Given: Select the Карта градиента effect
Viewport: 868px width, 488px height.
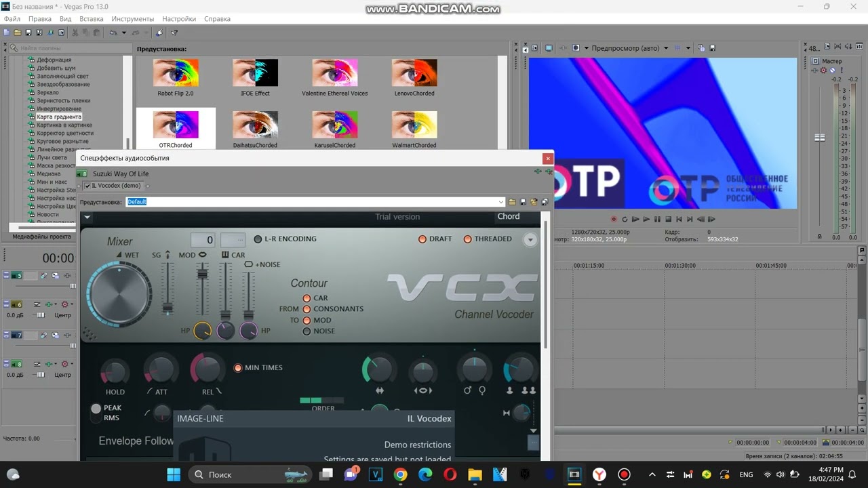Looking at the screenshot, I should point(59,117).
